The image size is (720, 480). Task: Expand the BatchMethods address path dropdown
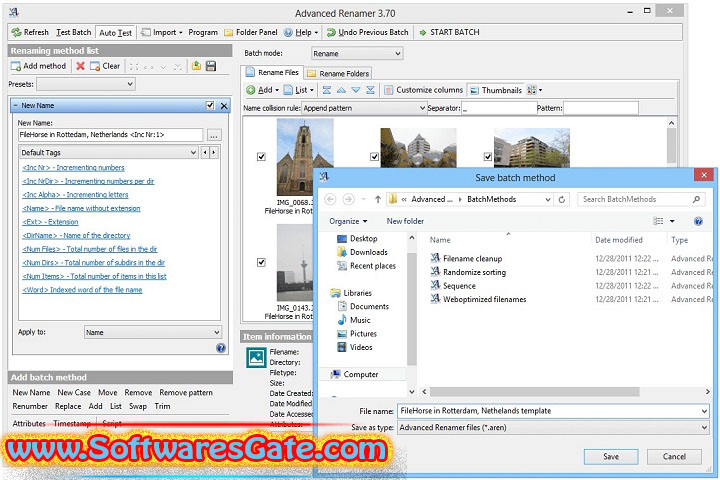pyautogui.click(x=548, y=199)
